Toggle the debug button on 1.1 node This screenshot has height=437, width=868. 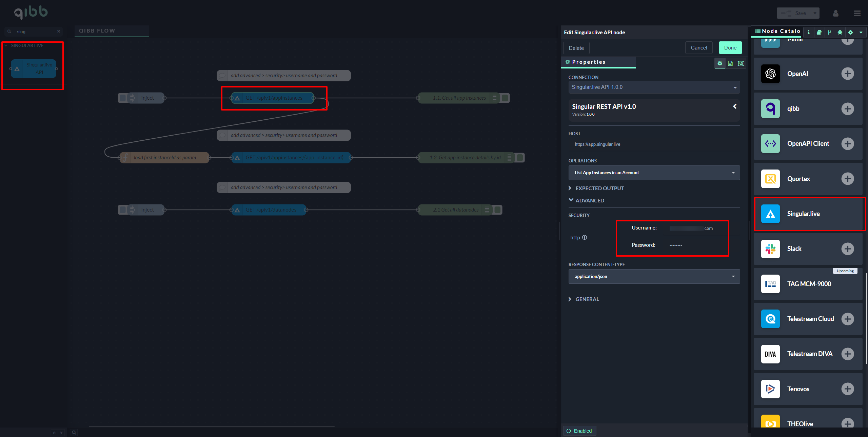[505, 98]
